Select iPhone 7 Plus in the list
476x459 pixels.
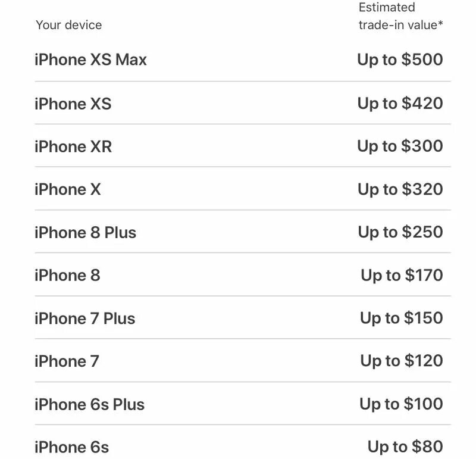pos(84,319)
